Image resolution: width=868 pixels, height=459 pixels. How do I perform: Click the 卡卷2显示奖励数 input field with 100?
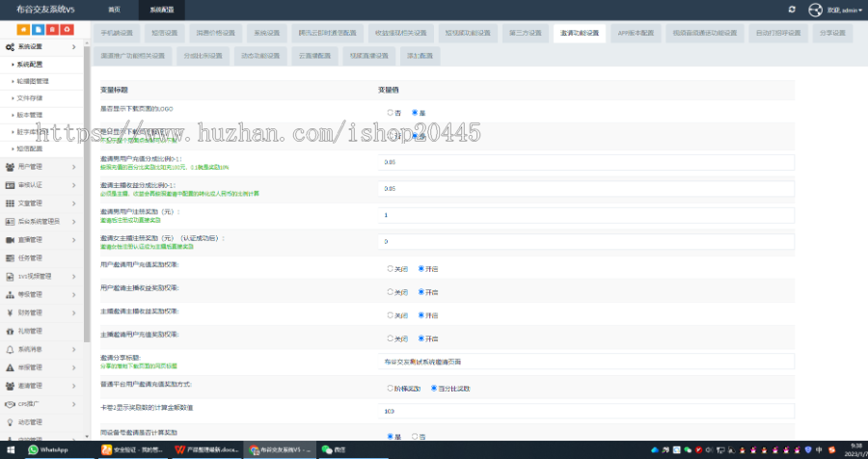click(586, 412)
